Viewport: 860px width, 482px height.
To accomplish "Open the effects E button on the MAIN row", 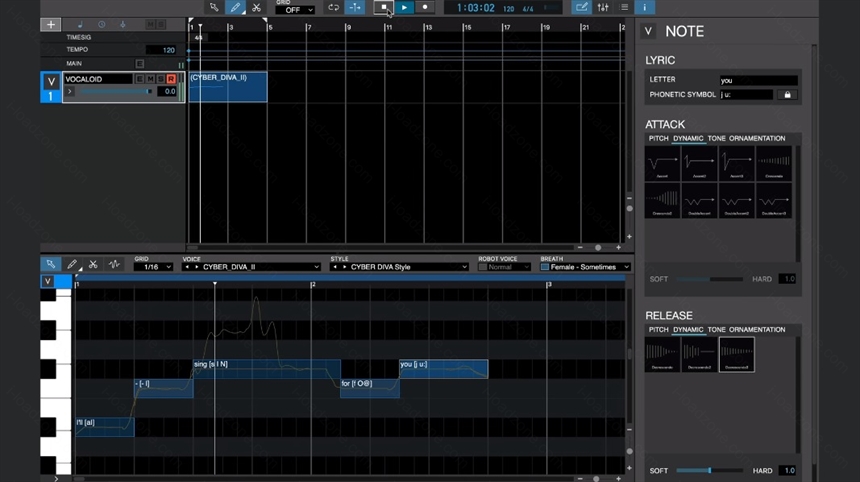I will coord(139,64).
